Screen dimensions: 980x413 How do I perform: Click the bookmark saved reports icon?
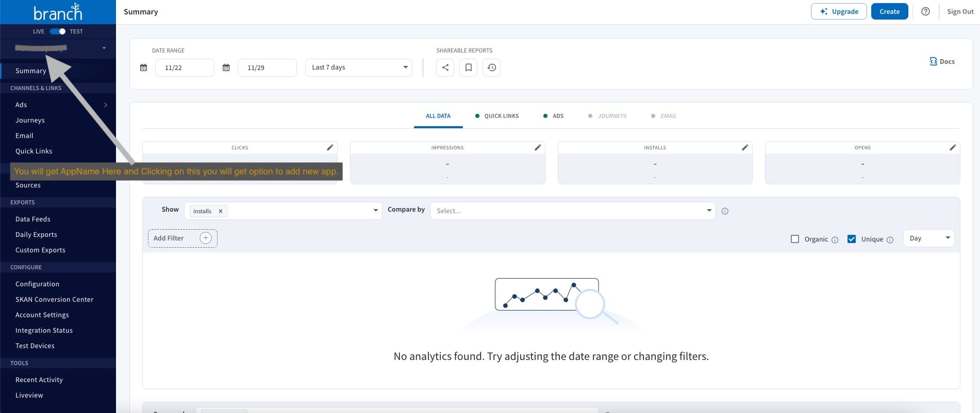468,67
